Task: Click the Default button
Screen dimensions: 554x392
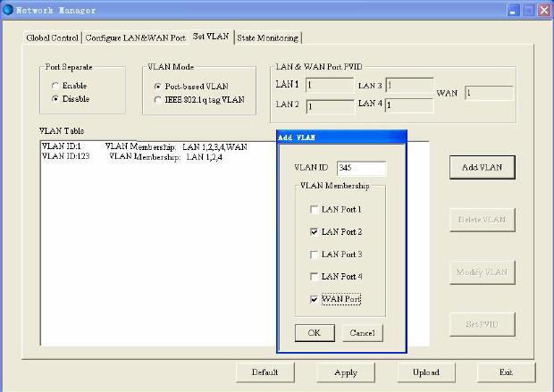Action: (265, 372)
